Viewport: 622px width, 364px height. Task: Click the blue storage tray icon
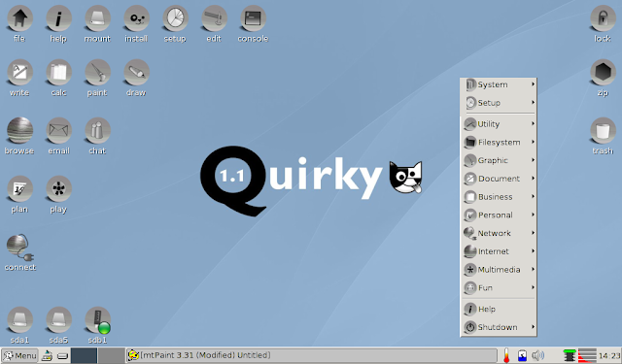(522, 355)
